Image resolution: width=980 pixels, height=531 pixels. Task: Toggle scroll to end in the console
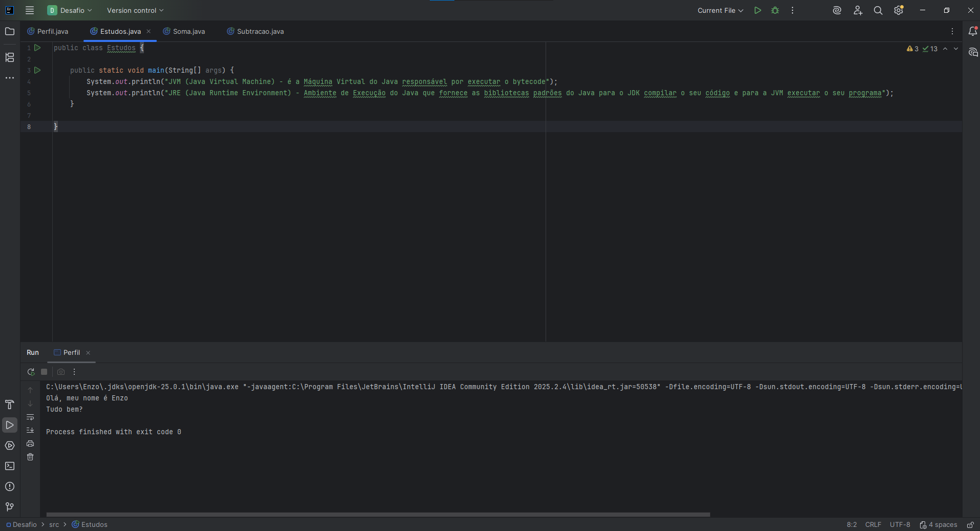click(x=30, y=430)
